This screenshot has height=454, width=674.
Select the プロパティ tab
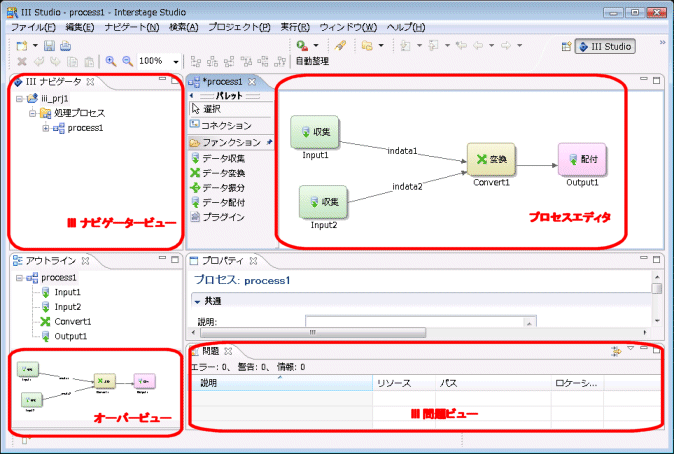coord(223,261)
